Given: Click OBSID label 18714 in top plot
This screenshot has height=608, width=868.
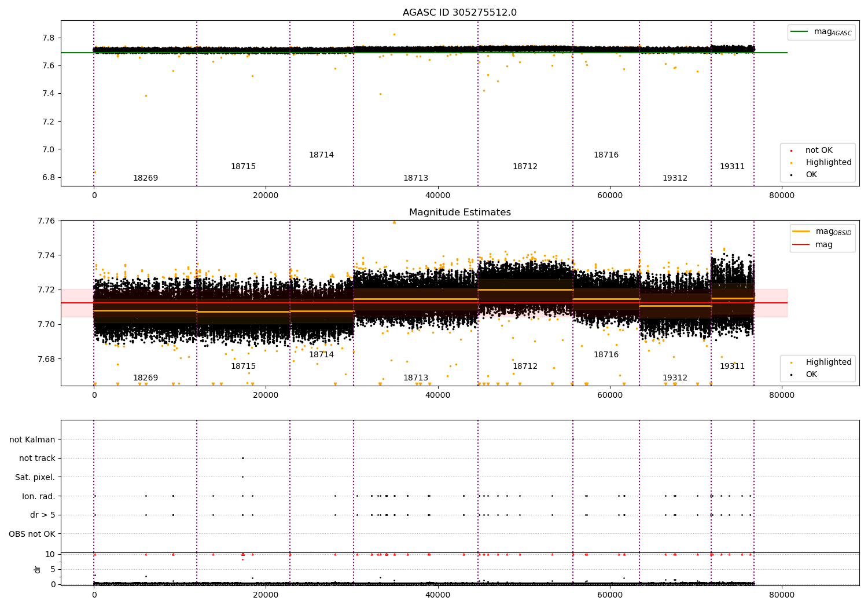Looking at the screenshot, I should tap(321, 155).
